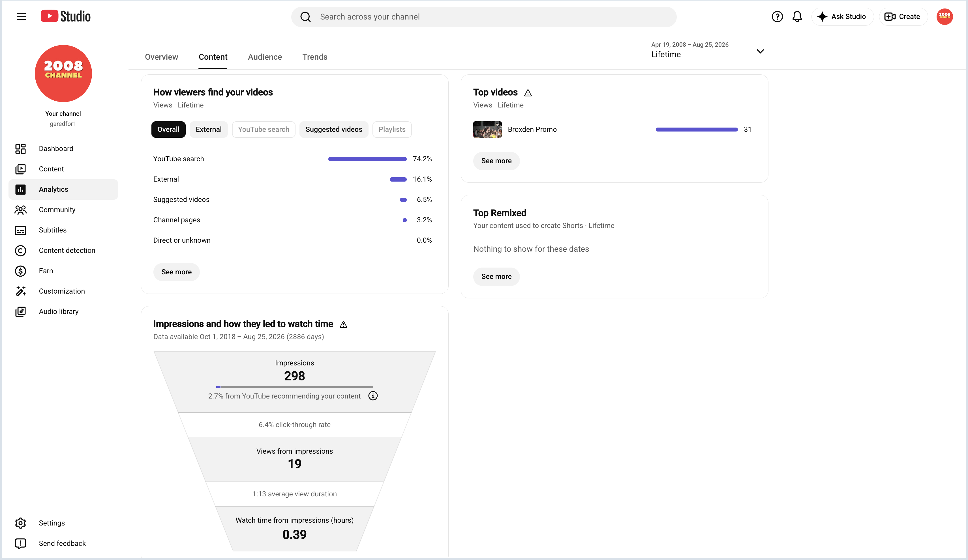Viewport: 968px width, 560px height.
Task: Open the help question mark icon
Action: tap(777, 16)
